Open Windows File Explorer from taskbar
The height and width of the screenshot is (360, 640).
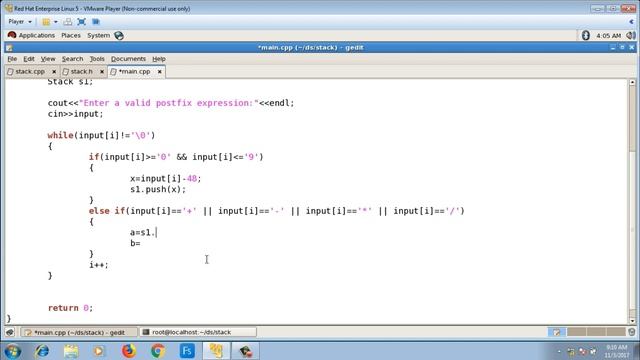point(71,351)
